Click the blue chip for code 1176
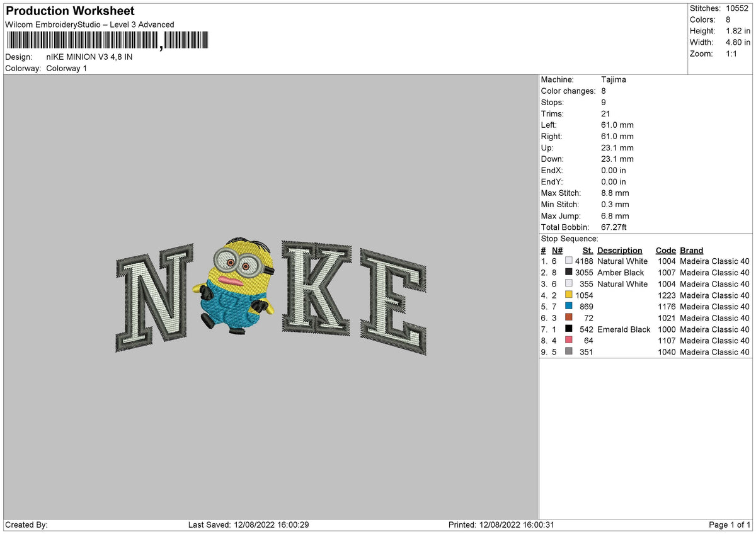The image size is (756, 534). [569, 307]
